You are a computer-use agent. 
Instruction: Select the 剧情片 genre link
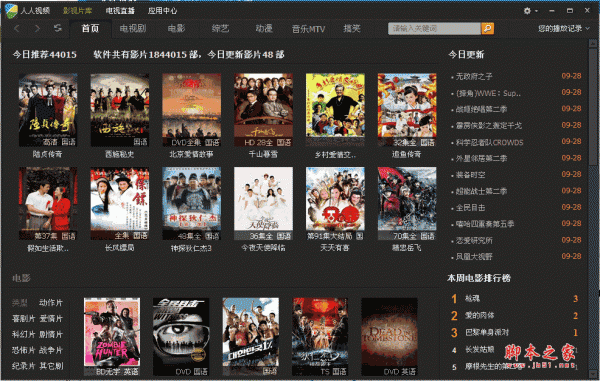[x=51, y=334]
